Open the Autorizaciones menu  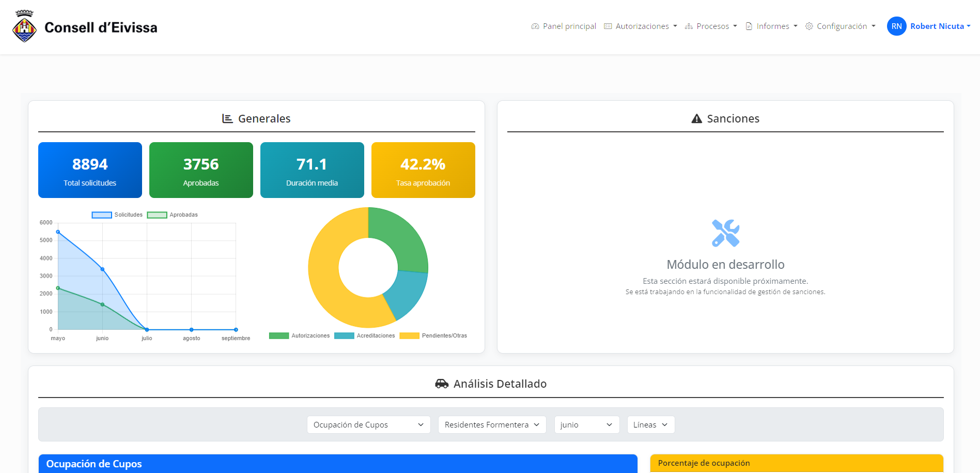[642, 26]
